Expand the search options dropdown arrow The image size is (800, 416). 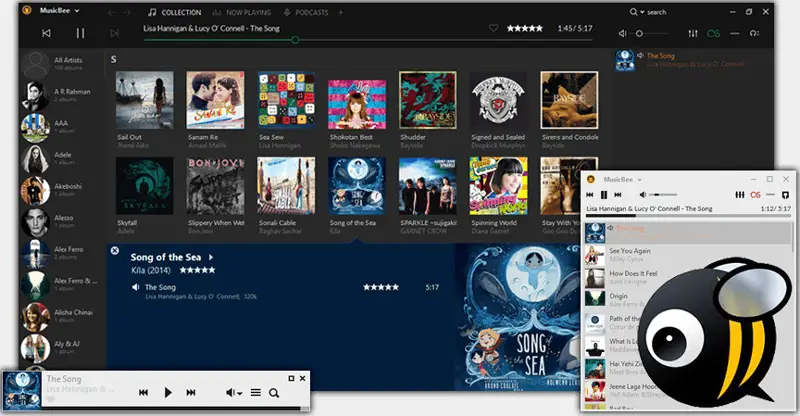[x=642, y=12]
